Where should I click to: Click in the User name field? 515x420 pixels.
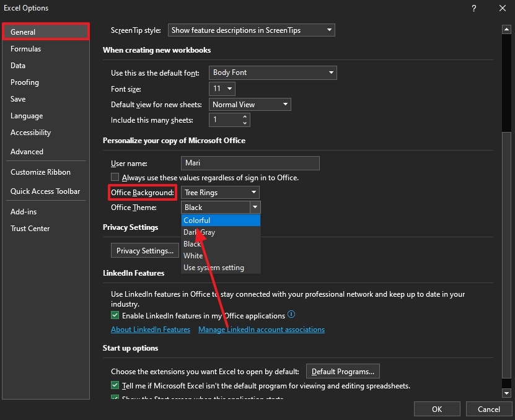click(250, 164)
